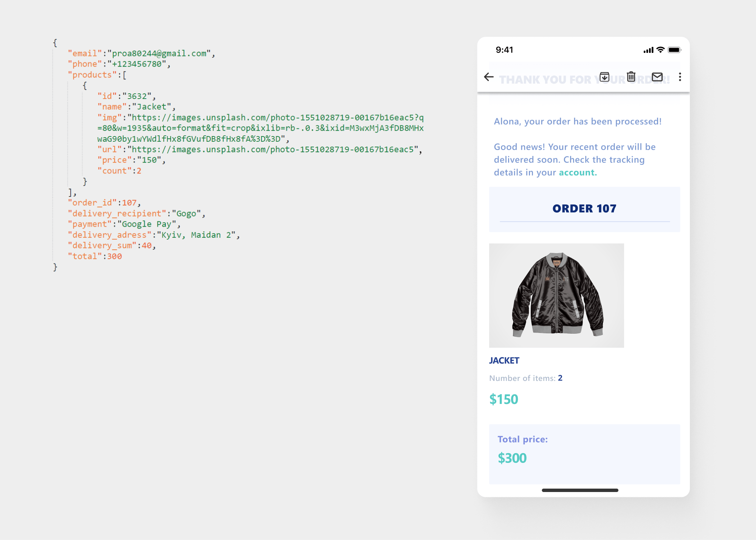Tap the battery indicator icon

click(x=674, y=50)
